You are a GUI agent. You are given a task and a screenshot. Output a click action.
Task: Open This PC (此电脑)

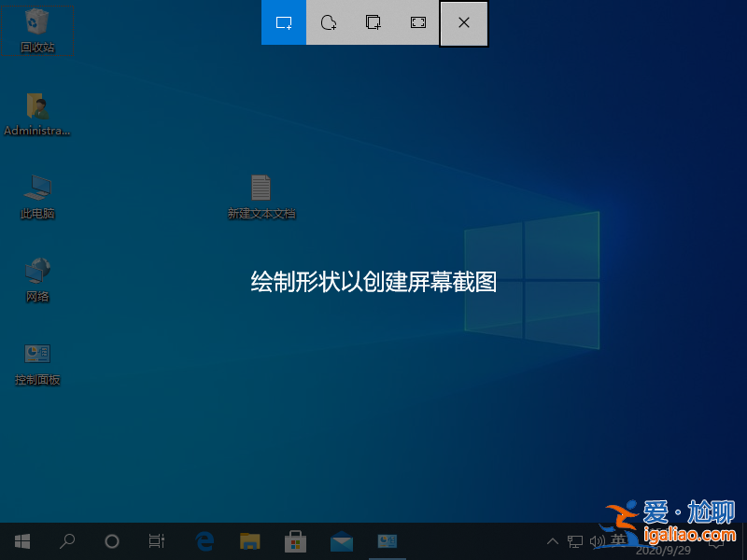[x=37, y=189]
